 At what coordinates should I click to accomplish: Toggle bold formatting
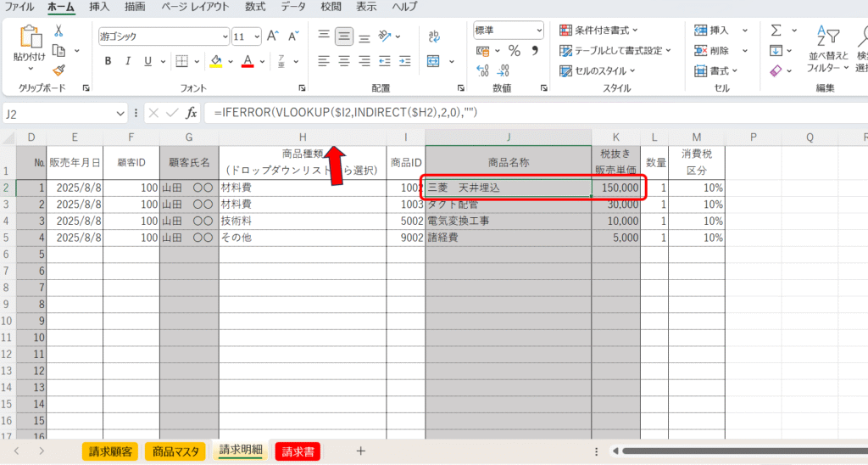pos(108,61)
